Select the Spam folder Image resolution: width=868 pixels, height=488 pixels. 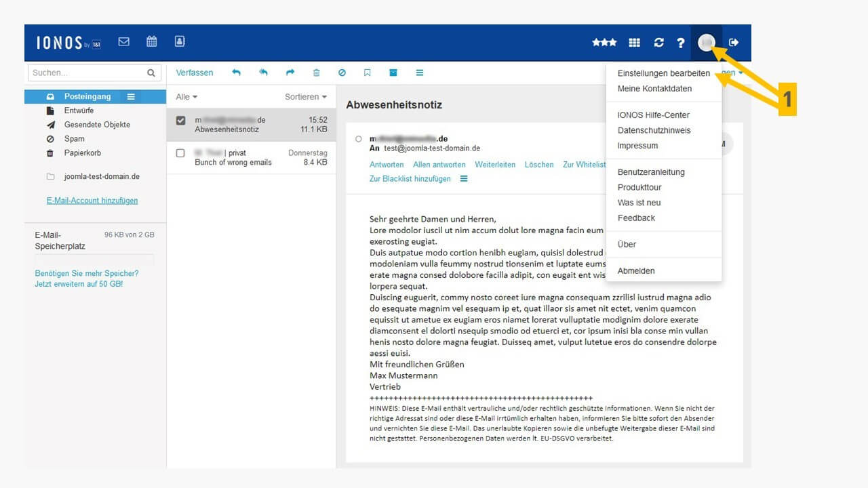point(74,139)
